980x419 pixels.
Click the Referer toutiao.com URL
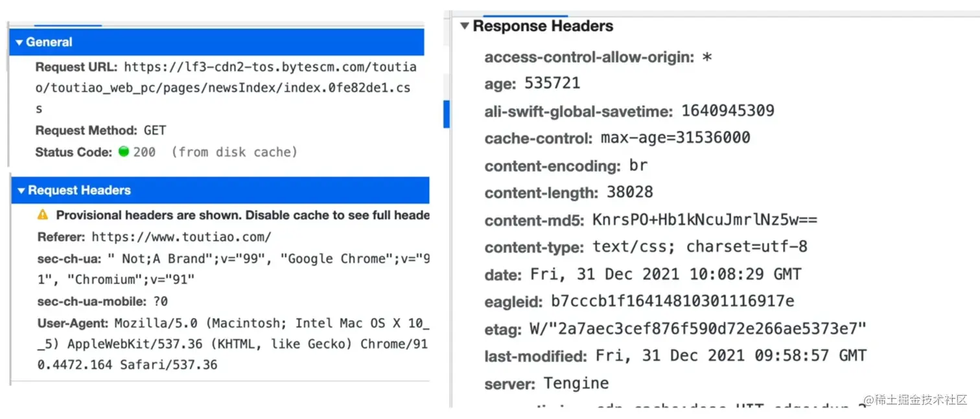coord(181,237)
